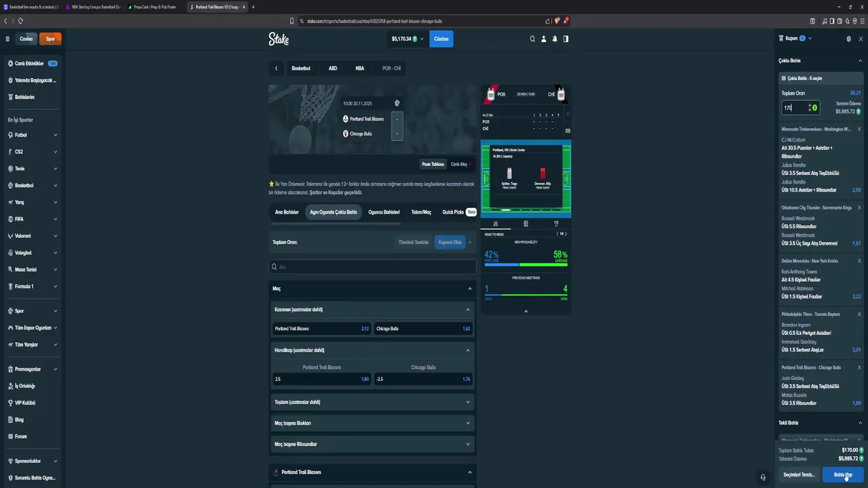Collapse the Handikap (uzatmalar dahil) market
Image resolution: width=868 pixels, height=488 pixels.
[372, 350]
